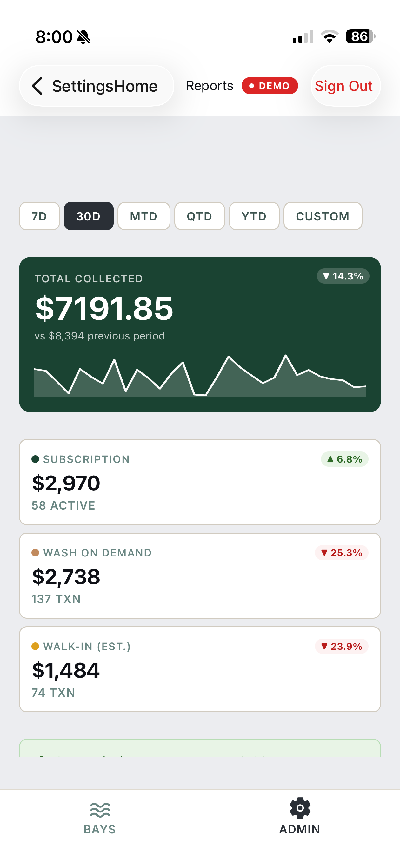Select the 30D date range
400x868 pixels.
[88, 216]
